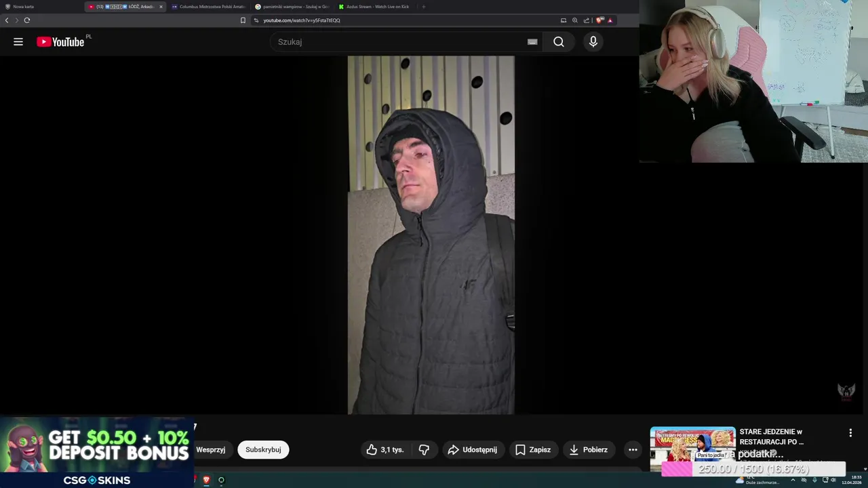The height and width of the screenshot is (488, 868).
Task: Open the network tray icon
Action: [x=825, y=480]
